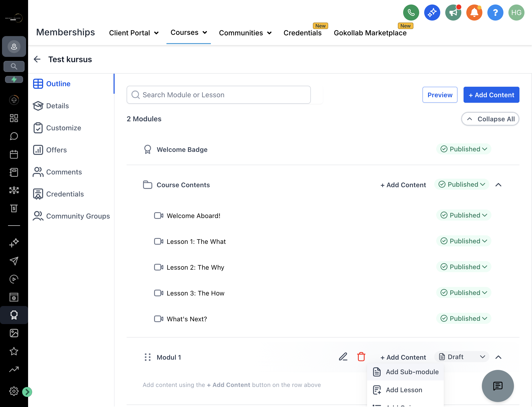Screen dimensions: 532x407
Task: Click the pencil edit icon for Modul 1
Action: (x=343, y=357)
